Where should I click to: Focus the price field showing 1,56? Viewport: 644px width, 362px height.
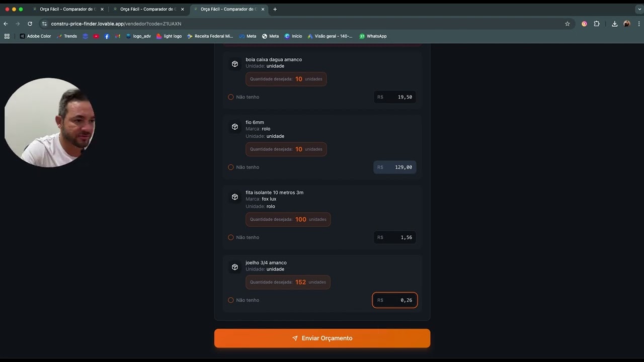coord(395,237)
